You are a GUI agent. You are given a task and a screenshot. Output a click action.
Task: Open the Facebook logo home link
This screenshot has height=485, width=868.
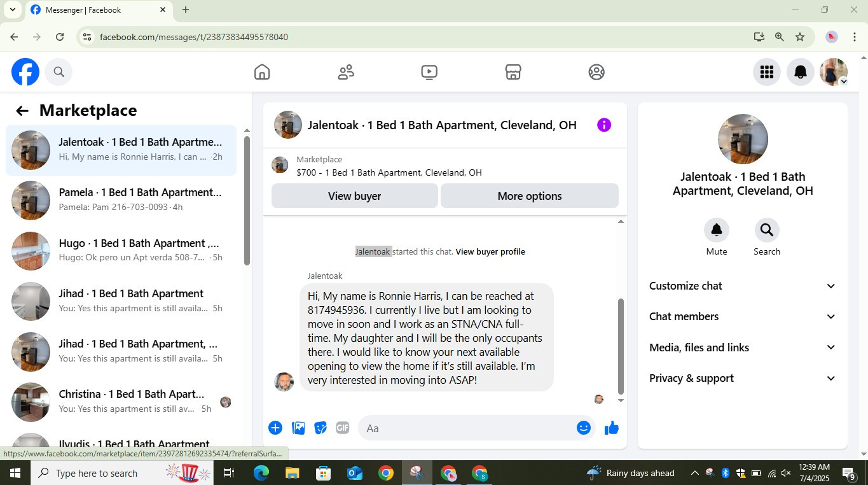[x=25, y=72]
